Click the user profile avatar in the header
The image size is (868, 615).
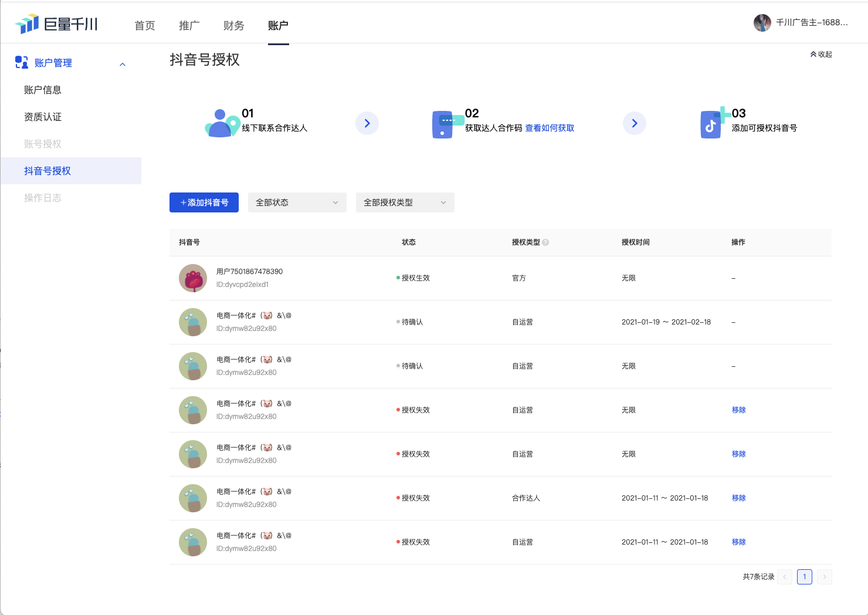[x=762, y=23]
